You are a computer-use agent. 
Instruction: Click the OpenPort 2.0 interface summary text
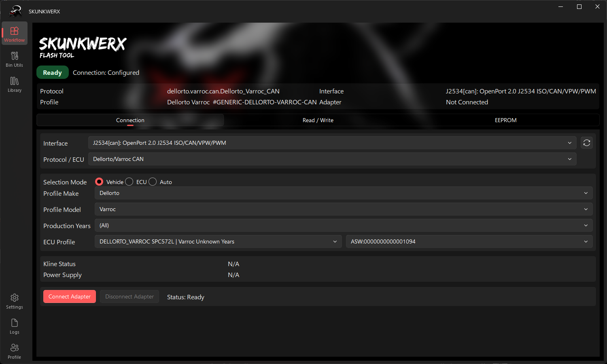click(x=521, y=91)
